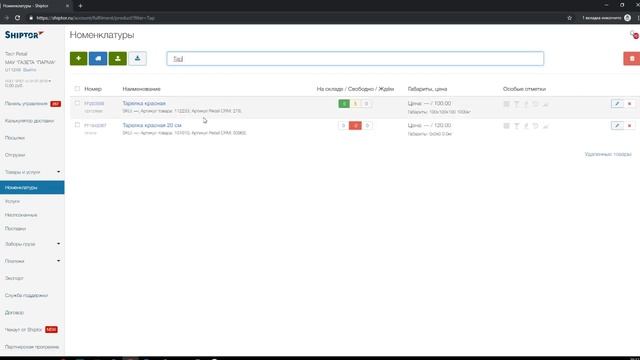
Task: Close the Shiptor browser tab
Action: click(67, 6)
